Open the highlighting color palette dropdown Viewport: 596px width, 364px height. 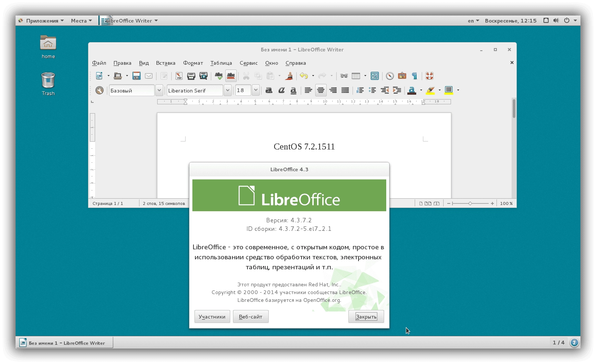(440, 90)
